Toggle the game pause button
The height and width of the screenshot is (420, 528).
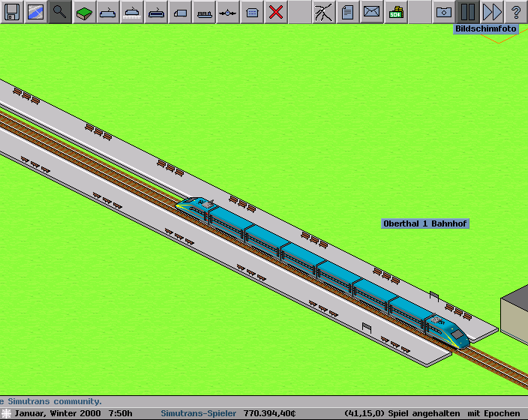tap(468, 11)
